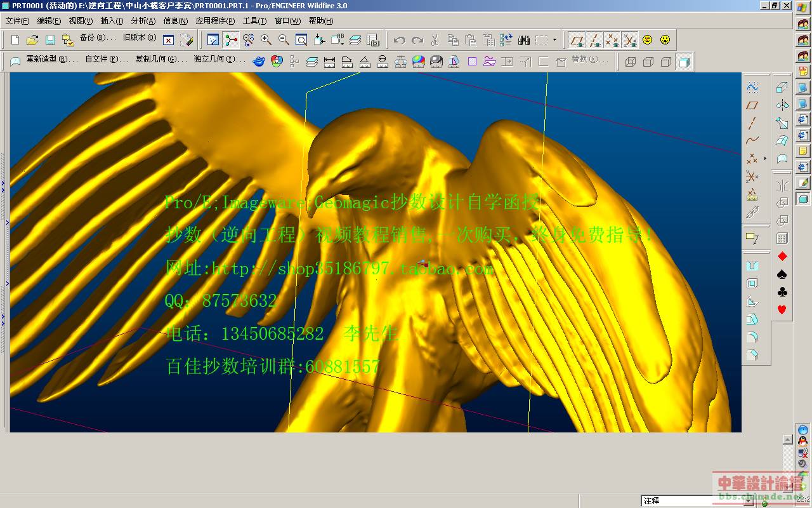
Task: Open the 编辑(E) menu
Action: [49, 21]
